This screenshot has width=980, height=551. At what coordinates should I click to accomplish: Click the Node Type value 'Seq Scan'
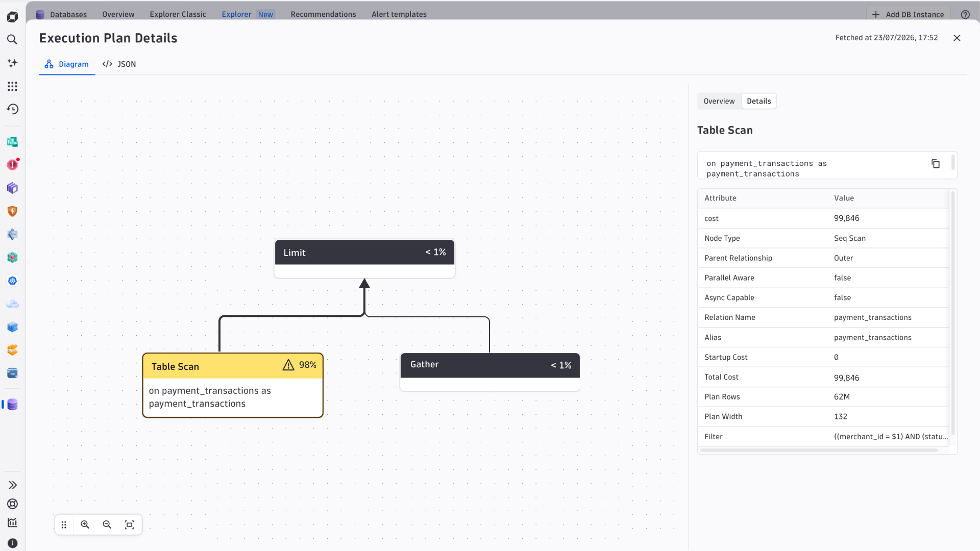tap(850, 238)
